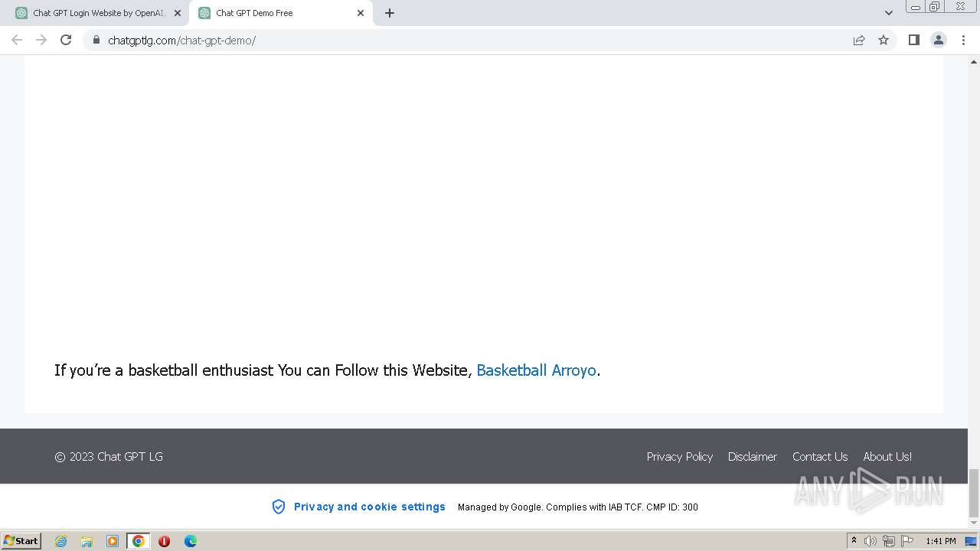Click the scrollbar up arrow
The image size is (980, 551).
click(x=974, y=60)
